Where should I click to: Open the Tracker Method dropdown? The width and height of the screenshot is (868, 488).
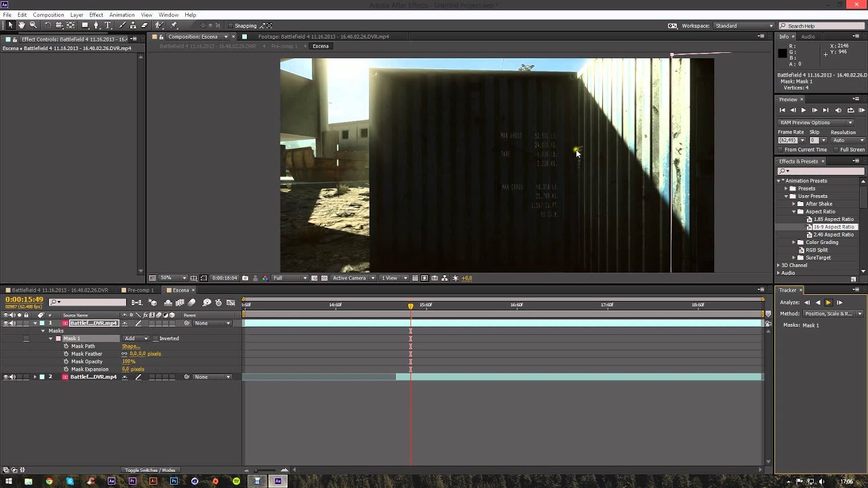(x=833, y=314)
